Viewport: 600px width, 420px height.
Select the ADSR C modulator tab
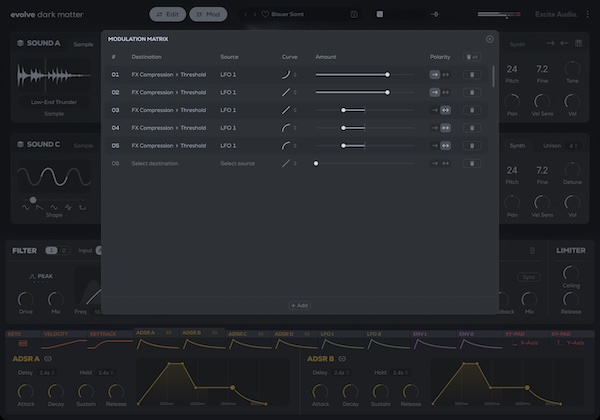pyautogui.click(x=249, y=339)
